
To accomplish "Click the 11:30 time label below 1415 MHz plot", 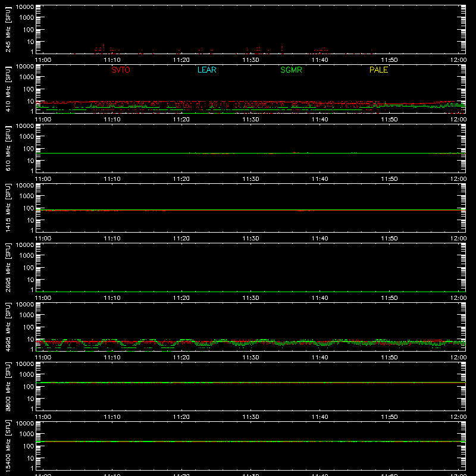I will (x=250, y=239).
